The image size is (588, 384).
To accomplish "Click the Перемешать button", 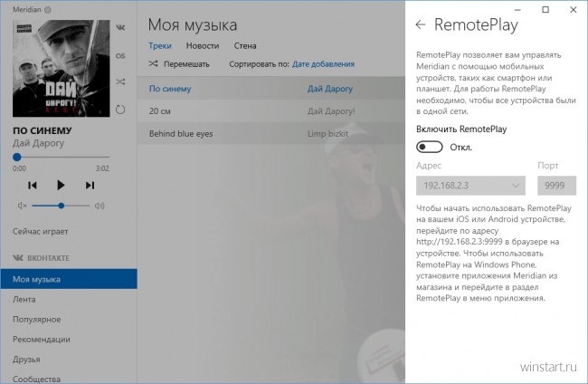I will click(179, 64).
